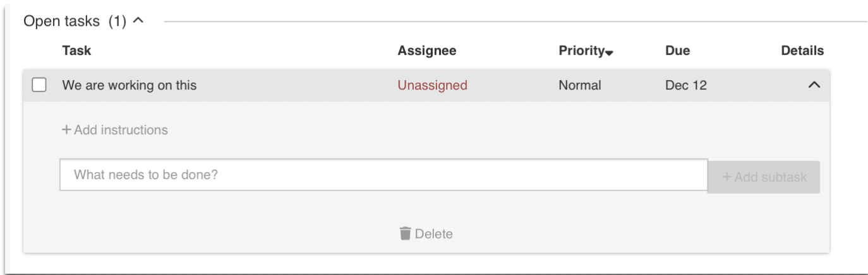
Task: Collapse the task details chevron
Action: point(814,85)
